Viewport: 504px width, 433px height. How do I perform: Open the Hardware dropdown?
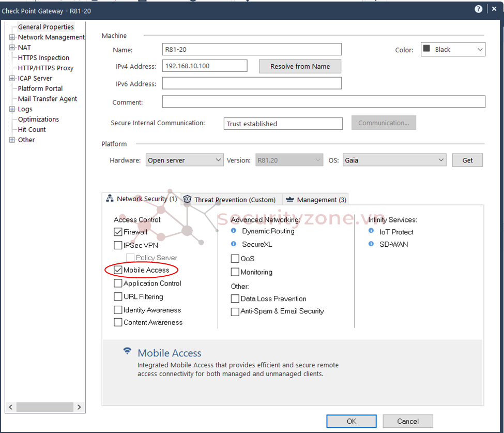(x=185, y=160)
